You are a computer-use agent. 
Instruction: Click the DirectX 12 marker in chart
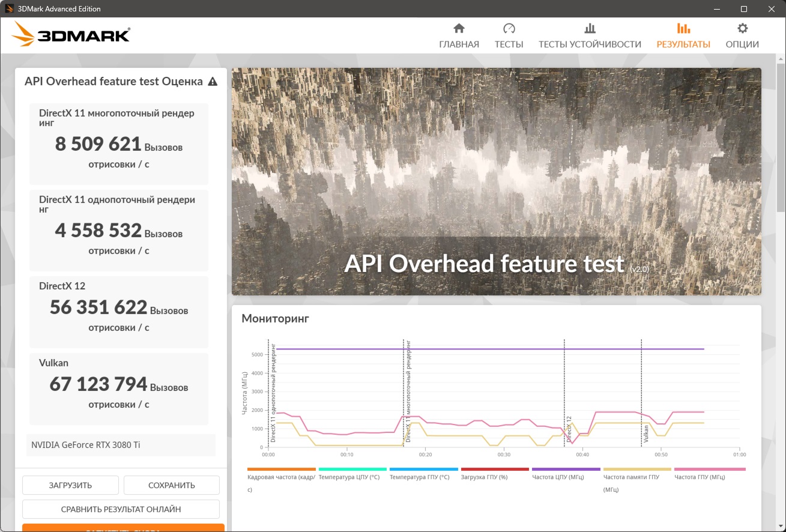[x=569, y=429]
